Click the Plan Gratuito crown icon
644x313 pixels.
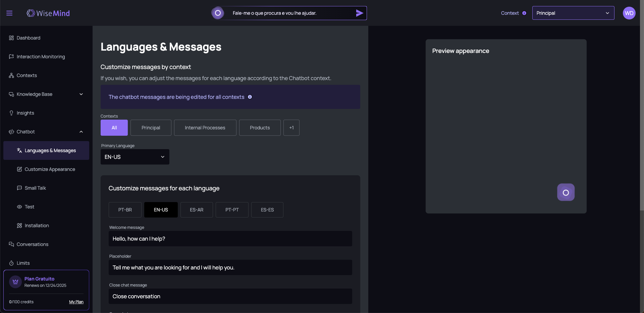(x=15, y=281)
